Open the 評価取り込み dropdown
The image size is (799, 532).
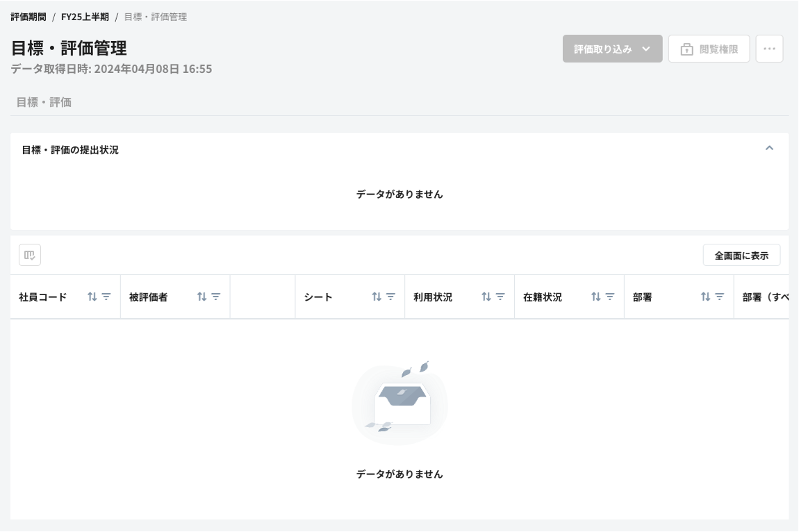[612, 49]
